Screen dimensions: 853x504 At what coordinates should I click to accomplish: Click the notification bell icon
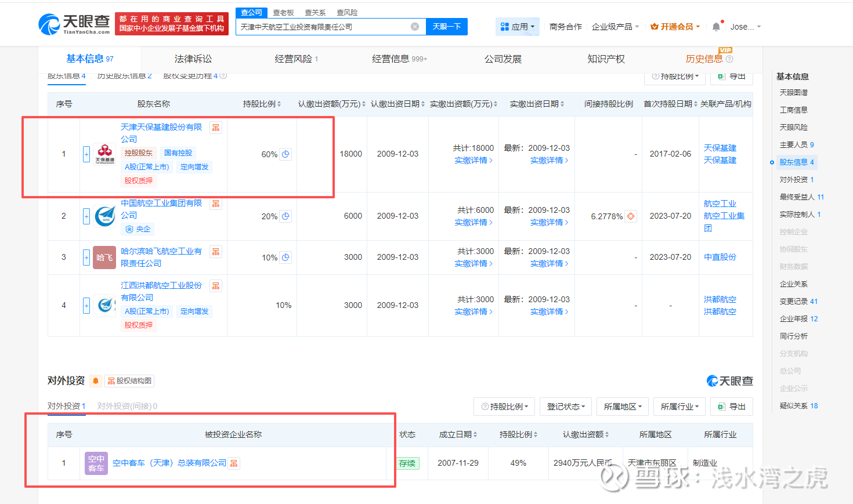tap(716, 27)
